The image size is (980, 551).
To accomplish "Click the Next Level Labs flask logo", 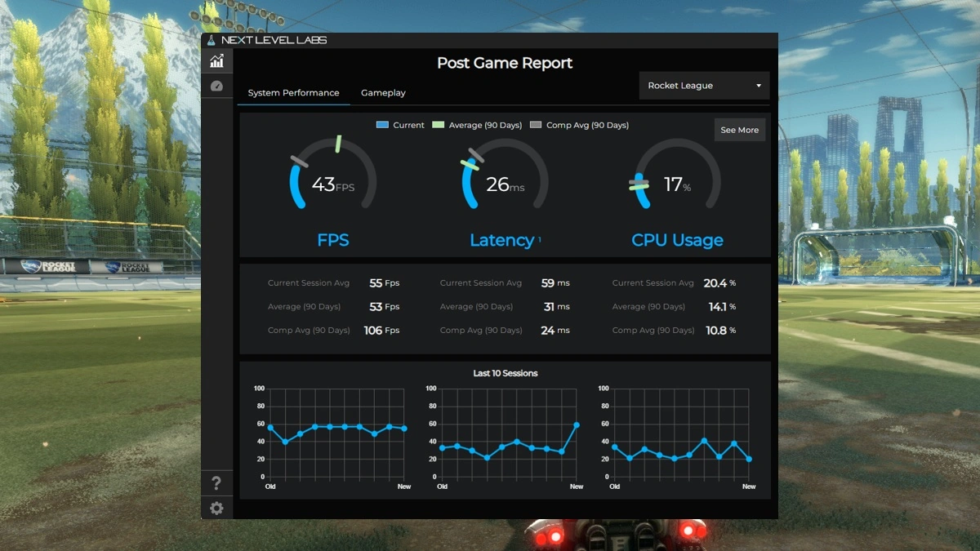I will [211, 40].
